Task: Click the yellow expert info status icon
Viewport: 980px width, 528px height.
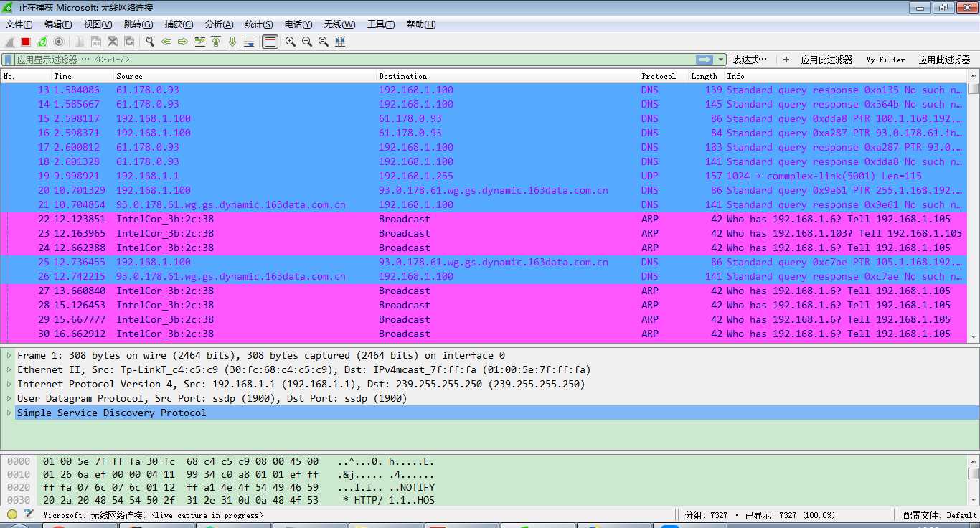Action: coord(12,514)
